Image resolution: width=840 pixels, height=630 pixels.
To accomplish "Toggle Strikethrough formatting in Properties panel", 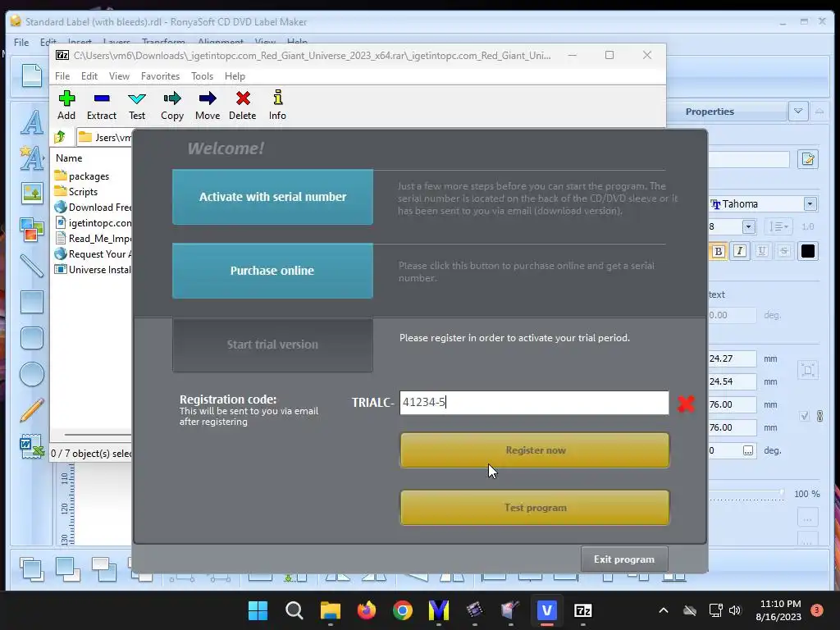I will coord(783,251).
